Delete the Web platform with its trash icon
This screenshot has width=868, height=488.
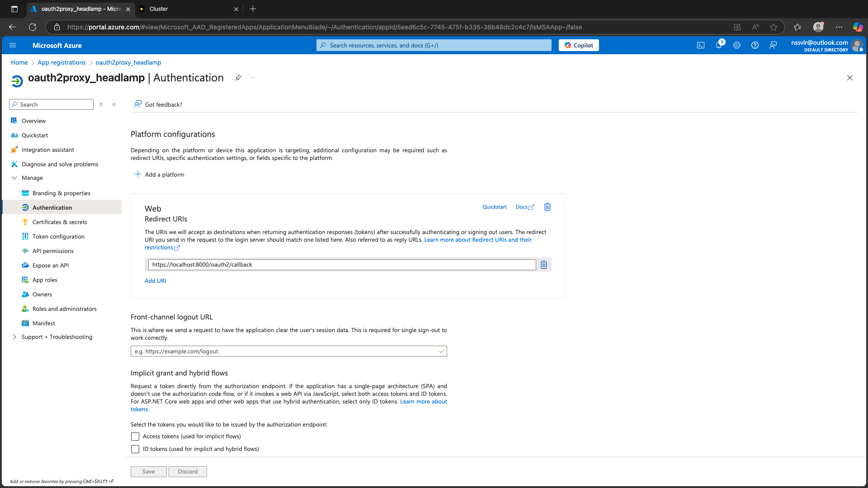coord(547,207)
